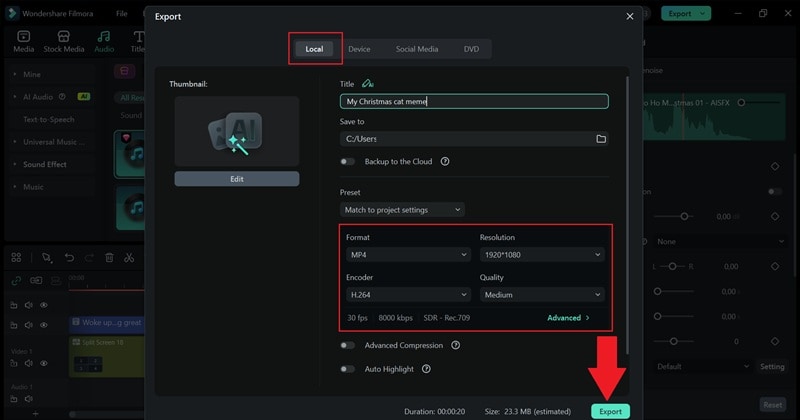Lock the Audio 1 track
This screenshot has height=420, width=800.
[14, 399]
